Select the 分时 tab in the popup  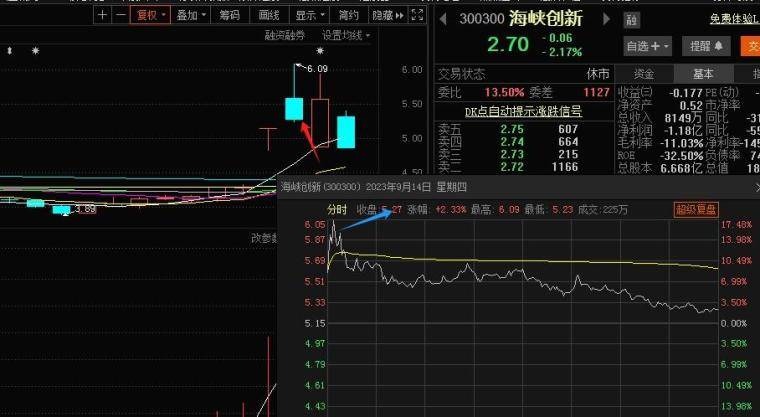337,209
